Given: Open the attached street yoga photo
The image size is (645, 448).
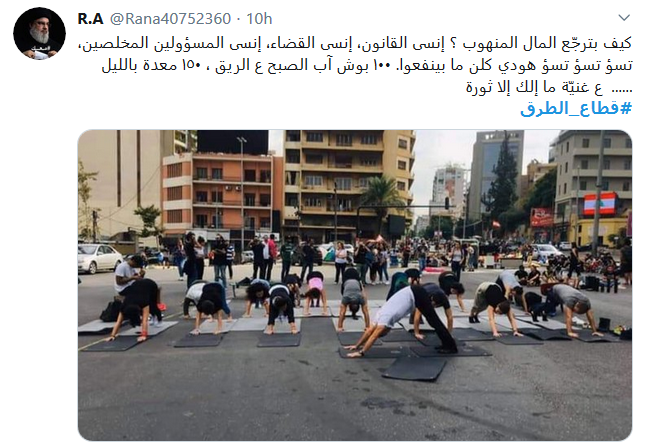Looking at the screenshot, I should (x=355, y=285).
